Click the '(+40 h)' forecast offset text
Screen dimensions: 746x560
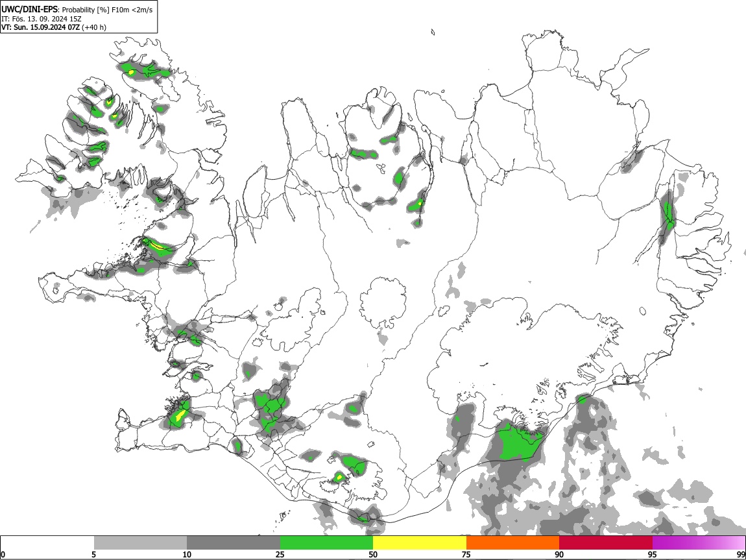[x=94, y=28]
